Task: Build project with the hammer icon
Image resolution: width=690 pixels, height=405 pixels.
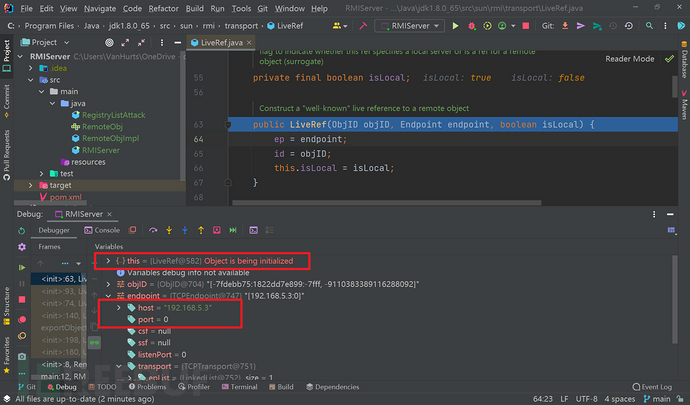Action: point(363,26)
